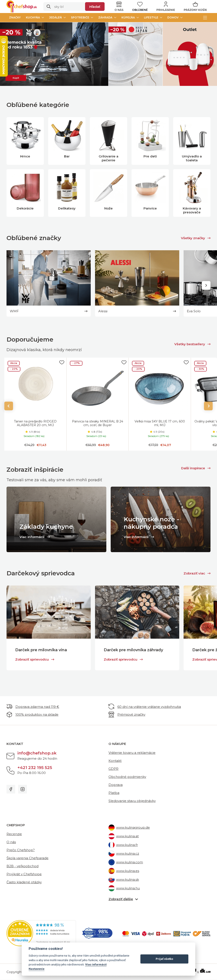
Task: Expand Zobraziť ďalšie country sites list
Action: pos(123,899)
